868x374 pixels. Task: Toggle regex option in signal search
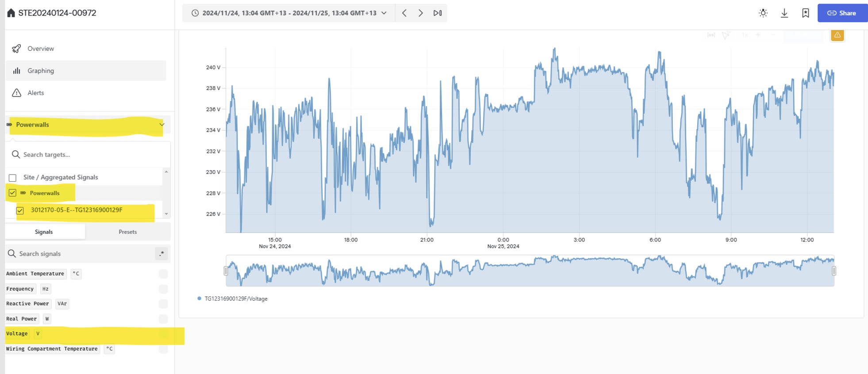pyautogui.click(x=162, y=254)
